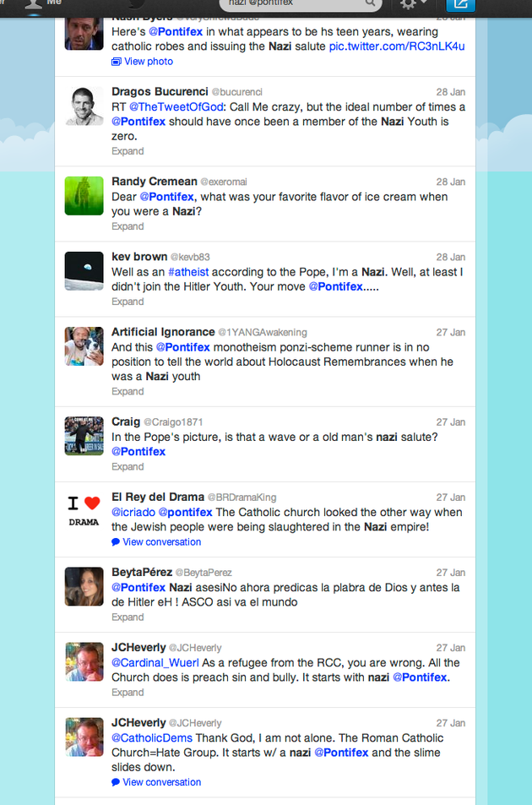Open El Rey del Drama avatar
Screen dimensions: 532x805
(x=84, y=511)
